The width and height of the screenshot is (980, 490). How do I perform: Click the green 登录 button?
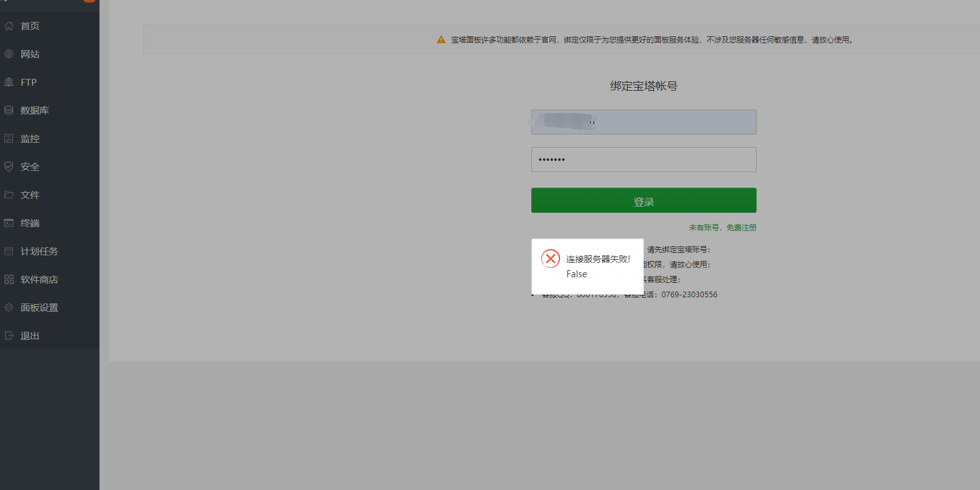(644, 200)
